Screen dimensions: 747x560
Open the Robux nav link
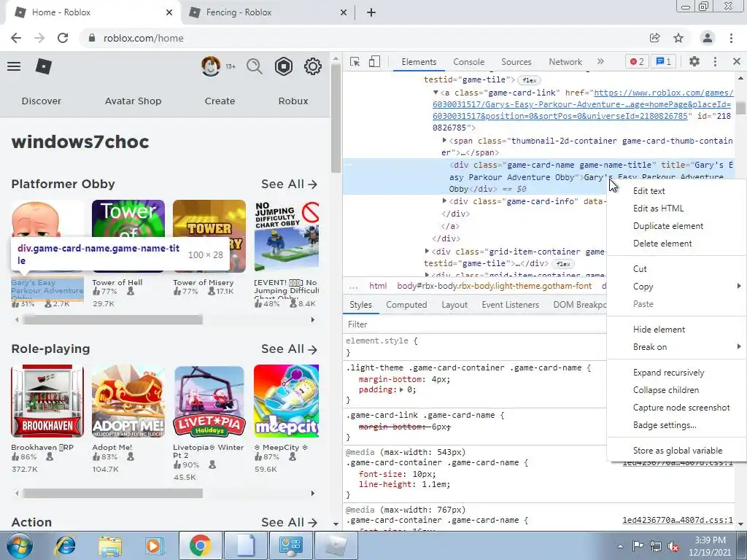(x=293, y=101)
